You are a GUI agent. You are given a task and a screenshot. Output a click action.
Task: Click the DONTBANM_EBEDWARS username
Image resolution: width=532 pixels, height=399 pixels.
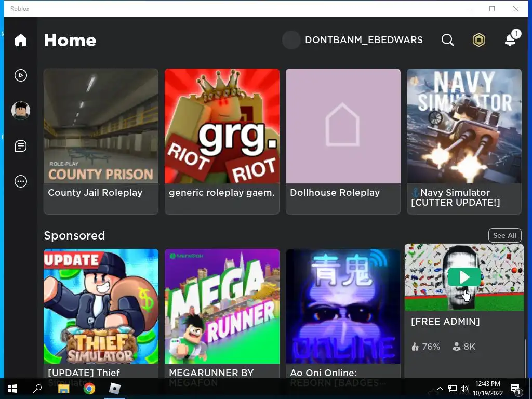click(x=364, y=40)
